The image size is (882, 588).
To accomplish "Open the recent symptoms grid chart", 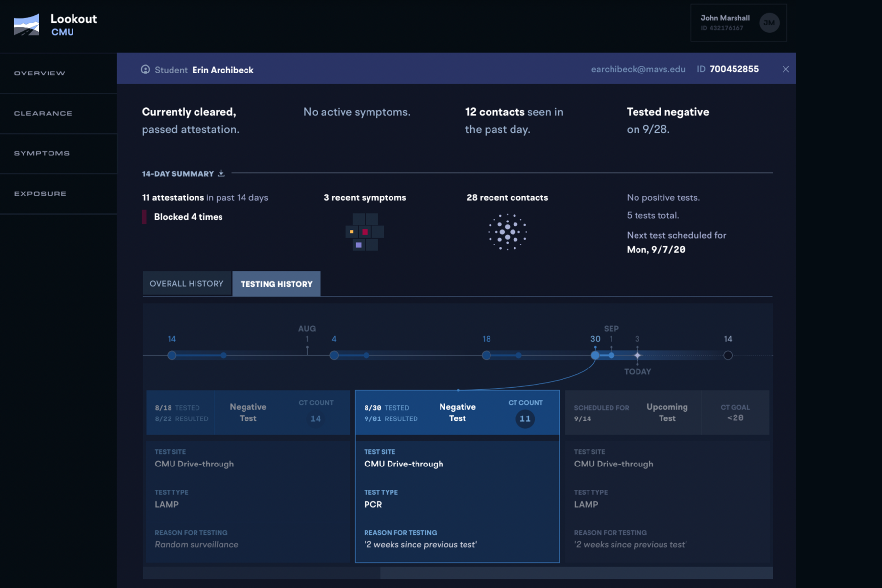I will (x=365, y=232).
